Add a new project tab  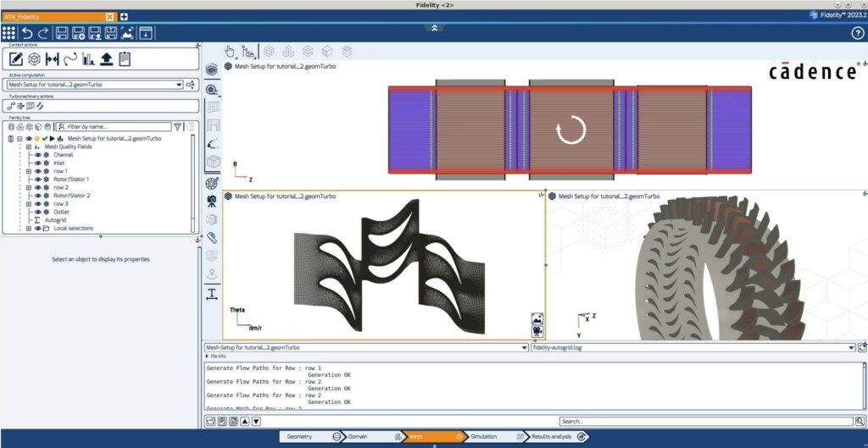pyautogui.click(x=124, y=17)
